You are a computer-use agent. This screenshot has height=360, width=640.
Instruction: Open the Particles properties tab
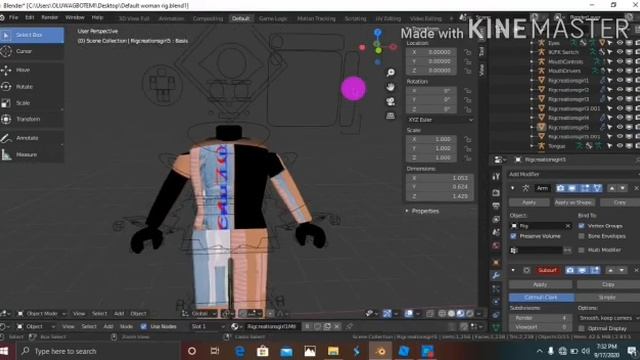[x=496, y=289]
